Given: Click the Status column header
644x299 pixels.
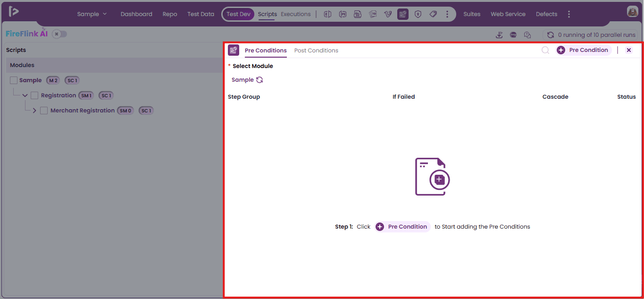Looking at the screenshot, I should coord(627,97).
